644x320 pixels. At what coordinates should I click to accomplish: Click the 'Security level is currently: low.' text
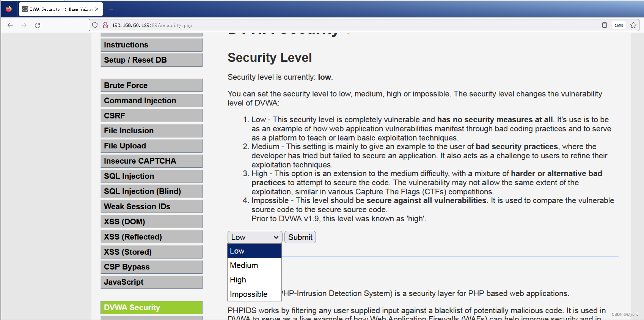[x=280, y=77]
